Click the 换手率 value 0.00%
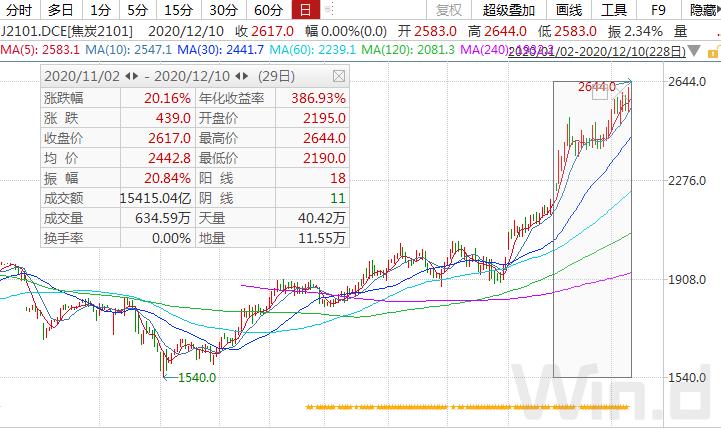 [171, 238]
